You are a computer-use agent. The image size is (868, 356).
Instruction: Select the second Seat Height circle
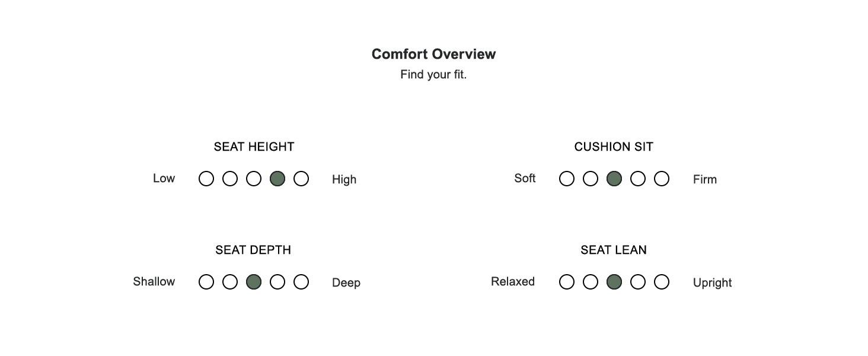230,179
